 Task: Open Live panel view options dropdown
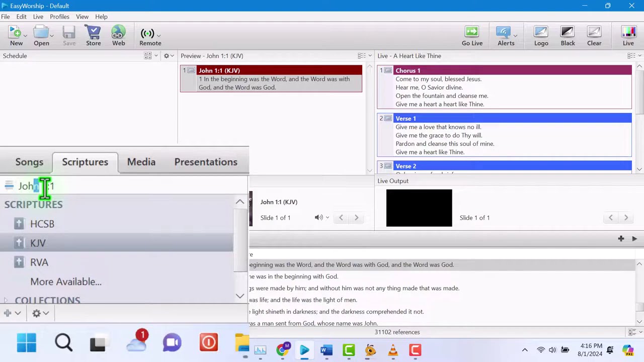tap(634, 56)
